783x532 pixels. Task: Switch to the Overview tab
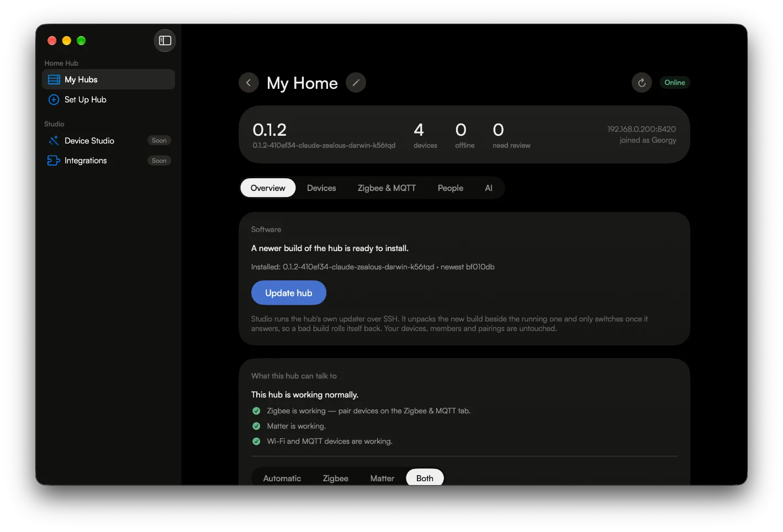click(x=268, y=188)
